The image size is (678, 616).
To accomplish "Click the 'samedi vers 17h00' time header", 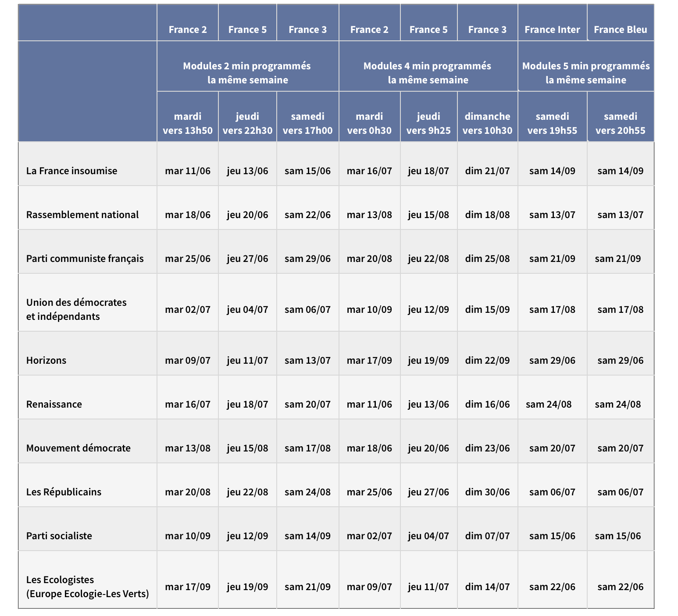I will (308, 123).
